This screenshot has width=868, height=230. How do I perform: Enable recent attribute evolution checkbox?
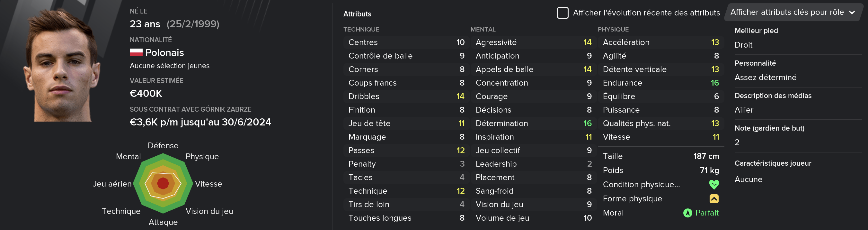point(562,13)
